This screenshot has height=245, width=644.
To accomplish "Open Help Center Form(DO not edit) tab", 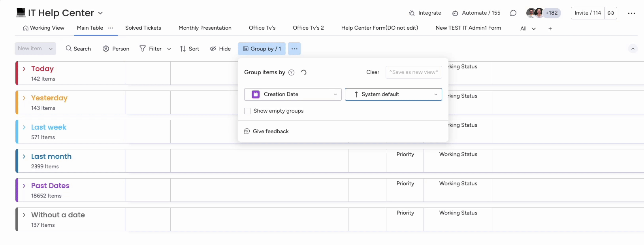I will 380,28.
